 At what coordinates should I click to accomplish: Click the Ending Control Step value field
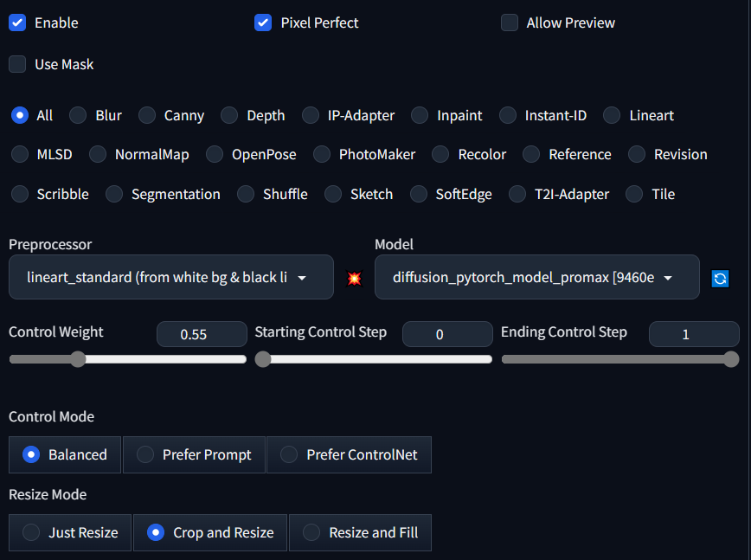(694, 334)
